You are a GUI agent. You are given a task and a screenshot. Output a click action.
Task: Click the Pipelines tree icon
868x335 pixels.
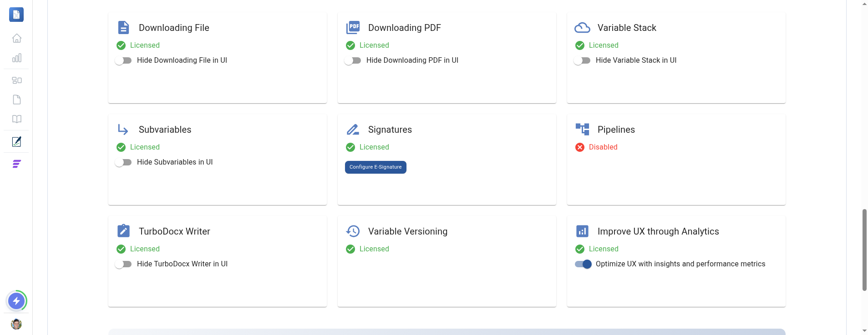pyautogui.click(x=582, y=130)
